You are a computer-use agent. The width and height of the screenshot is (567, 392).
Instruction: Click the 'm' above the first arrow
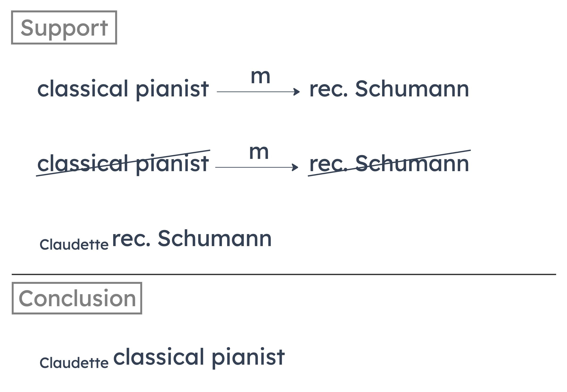coord(261,77)
